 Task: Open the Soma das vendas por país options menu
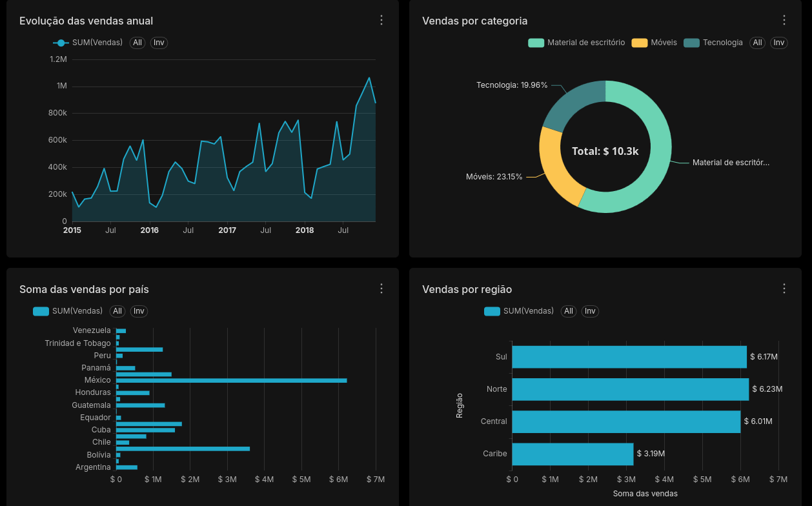pyautogui.click(x=381, y=288)
